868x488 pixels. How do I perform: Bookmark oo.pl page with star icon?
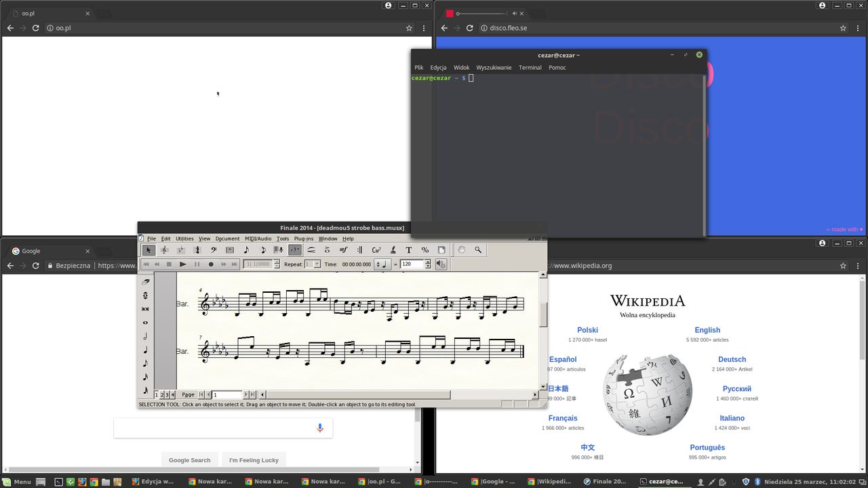pyautogui.click(x=409, y=28)
